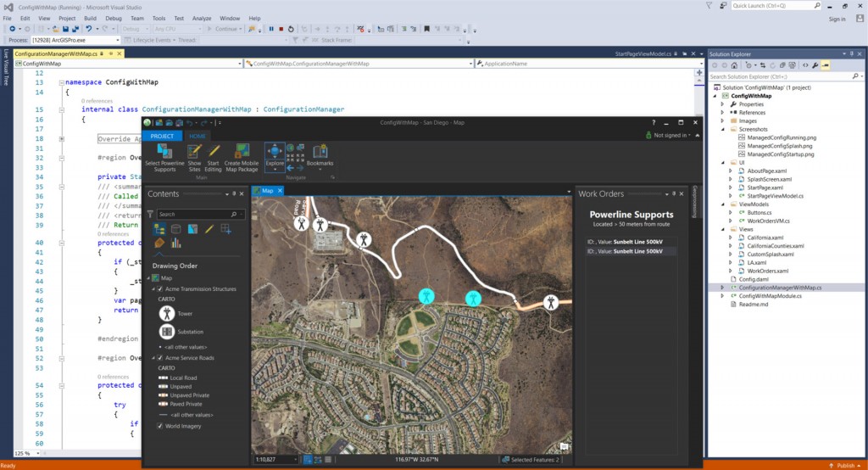Select List By Selection icon in Contents
This screenshot has width=868, height=470.
(192, 229)
